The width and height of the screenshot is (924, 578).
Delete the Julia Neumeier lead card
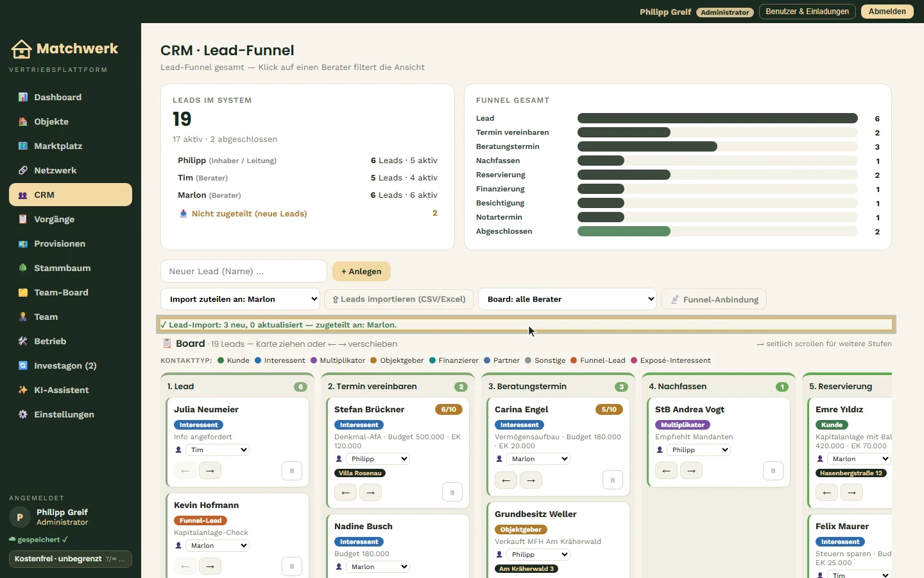click(292, 471)
